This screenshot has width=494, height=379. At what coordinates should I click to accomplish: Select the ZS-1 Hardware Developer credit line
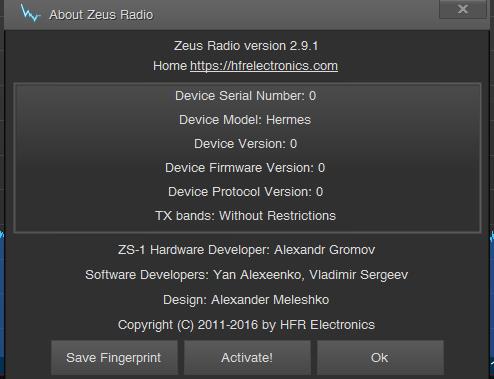[247, 250]
